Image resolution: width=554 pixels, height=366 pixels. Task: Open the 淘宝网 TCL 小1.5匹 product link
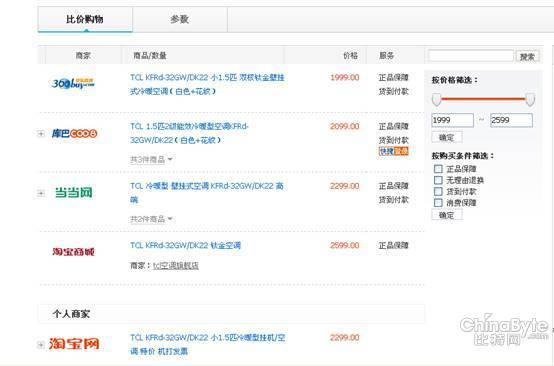[208, 344]
